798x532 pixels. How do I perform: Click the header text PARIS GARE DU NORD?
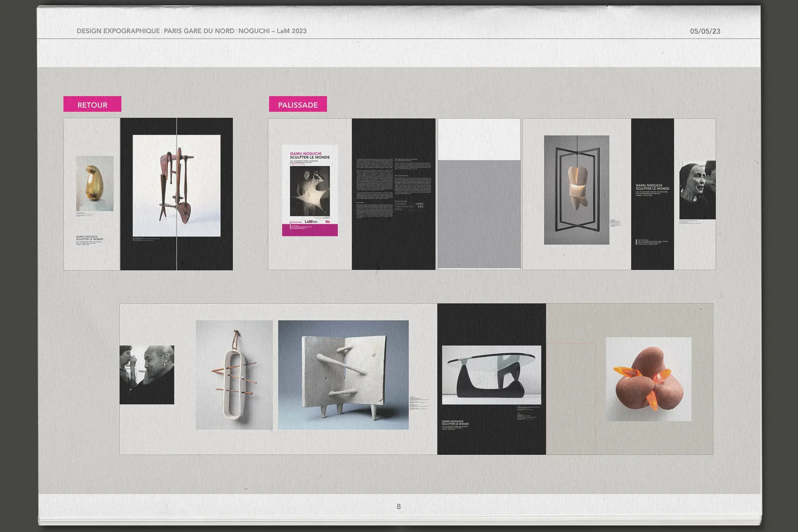[199, 31]
